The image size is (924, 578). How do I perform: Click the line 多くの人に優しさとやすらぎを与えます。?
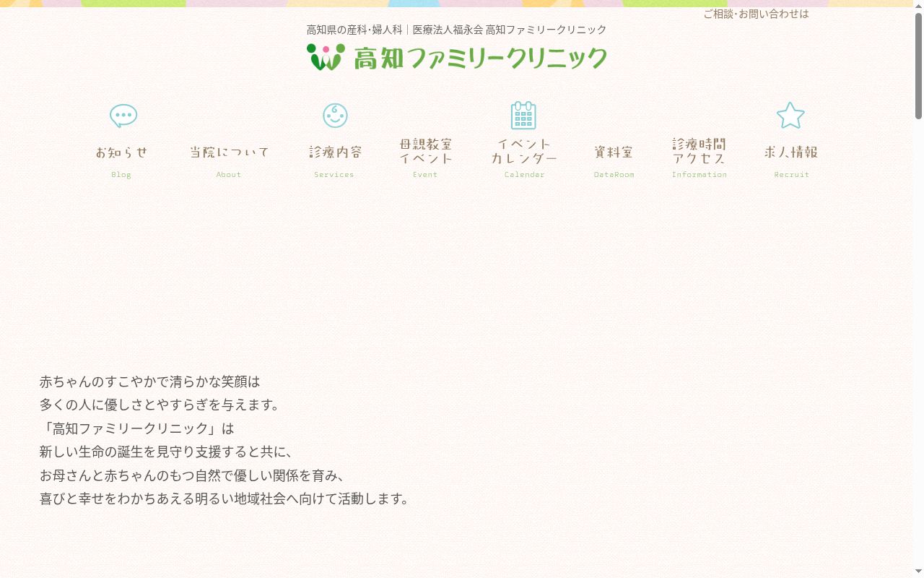(162, 405)
